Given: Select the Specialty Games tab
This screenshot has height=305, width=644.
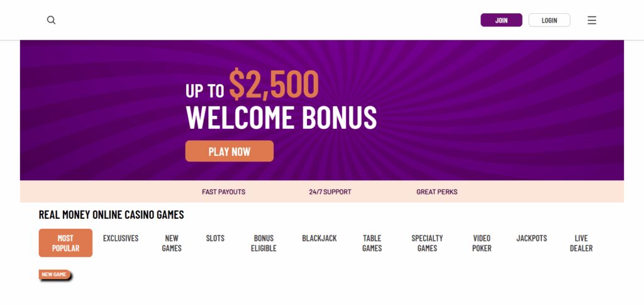Looking at the screenshot, I should pos(427,243).
